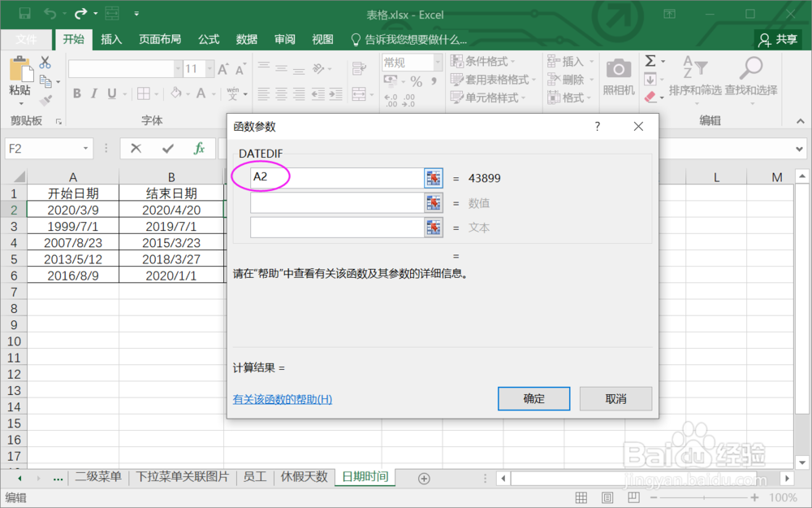This screenshot has width=812, height=508.
Task: Click the Increase Decimal icon
Action: pyautogui.click(x=391, y=100)
